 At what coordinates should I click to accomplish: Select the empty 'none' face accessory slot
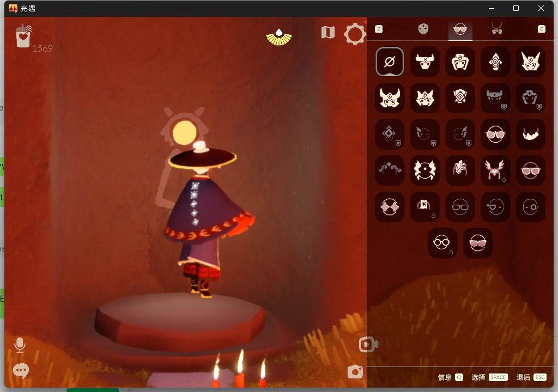coord(389,62)
